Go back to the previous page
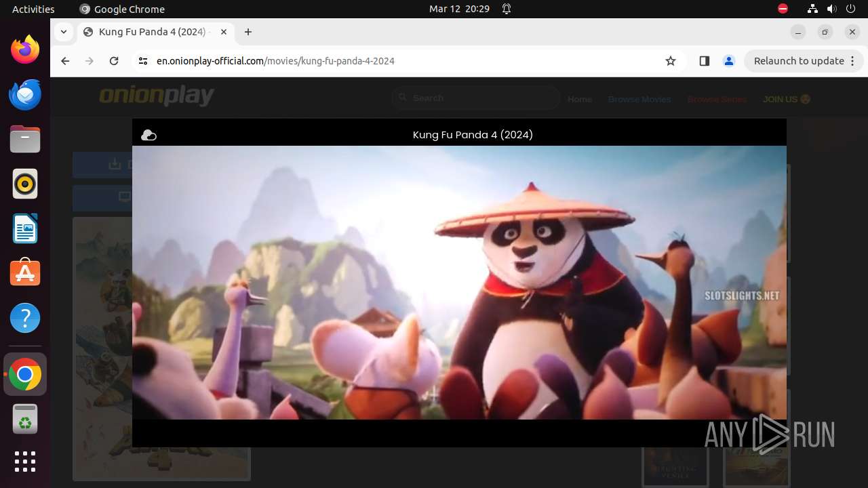This screenshot has width=868, height=488. pyautogui.click(x=65, y=61)
